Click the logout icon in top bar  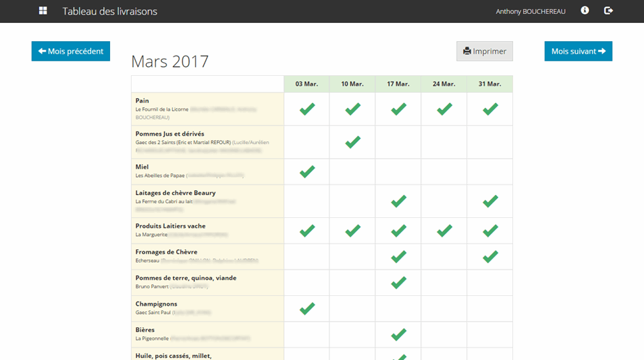tap(608, 11)
